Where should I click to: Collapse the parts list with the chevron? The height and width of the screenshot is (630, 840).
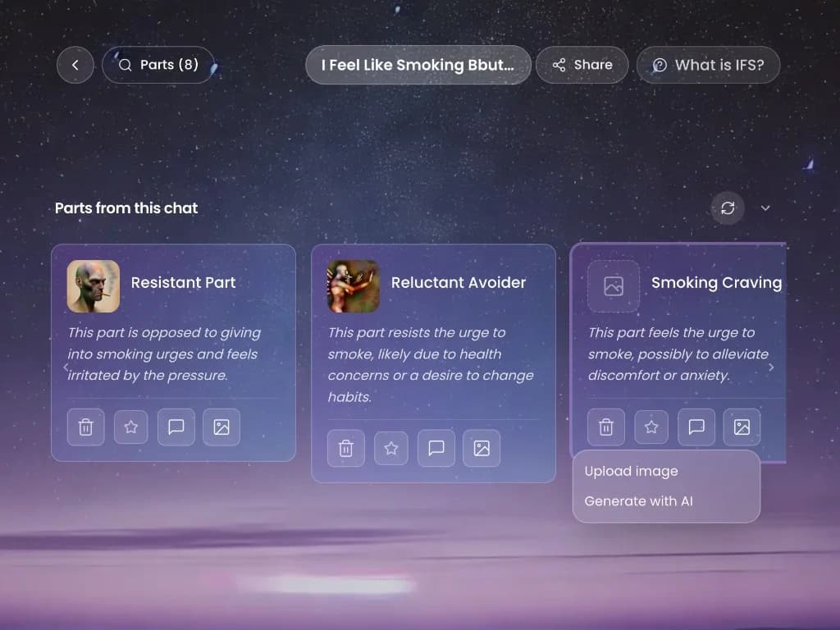[765, 208]
